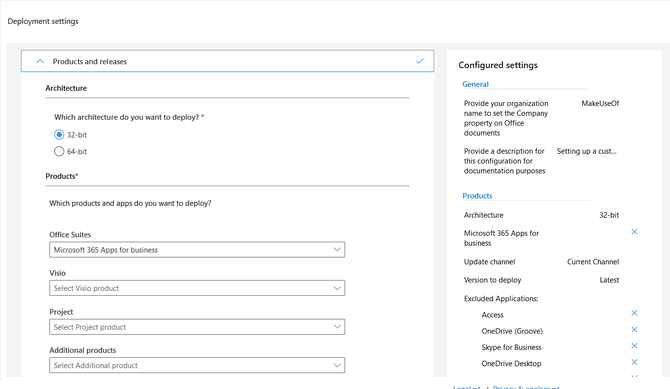The height and width of the screenshot is (389, 670).
Task: Open the Select Project product dropdown
Action: coord(197,327)
